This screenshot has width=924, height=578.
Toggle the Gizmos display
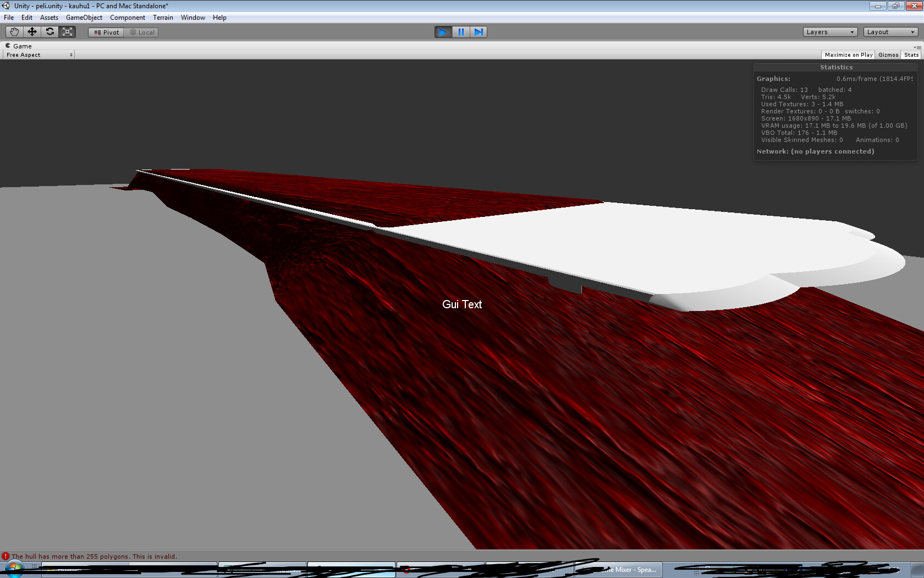tap(888, 54)
